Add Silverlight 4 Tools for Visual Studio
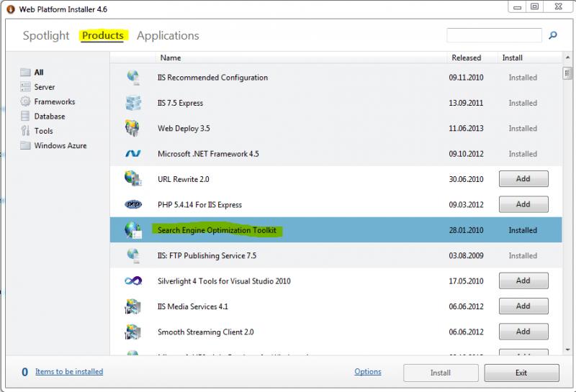The height and width of the screenshot is (392, 576). [x=523, y=281]
